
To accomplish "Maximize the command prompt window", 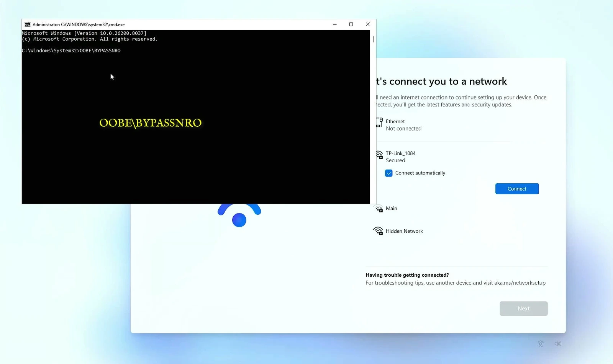I will pyautogui.click(x=351, y=24).
